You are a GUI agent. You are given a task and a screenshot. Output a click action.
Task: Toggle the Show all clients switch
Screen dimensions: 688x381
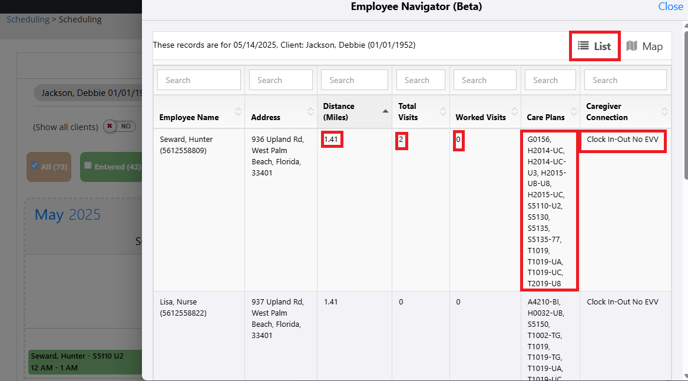pyautogui.click(x=119, y=126)
